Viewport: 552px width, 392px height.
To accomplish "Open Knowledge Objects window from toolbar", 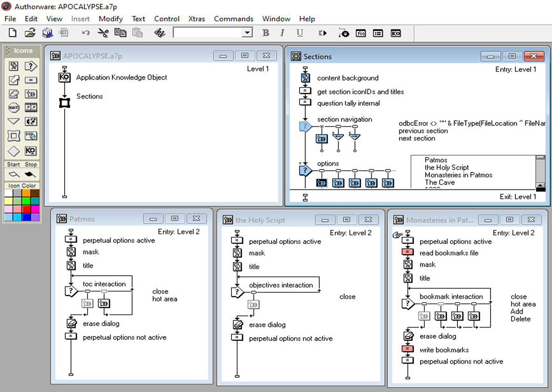I will [x=395, y=34].
